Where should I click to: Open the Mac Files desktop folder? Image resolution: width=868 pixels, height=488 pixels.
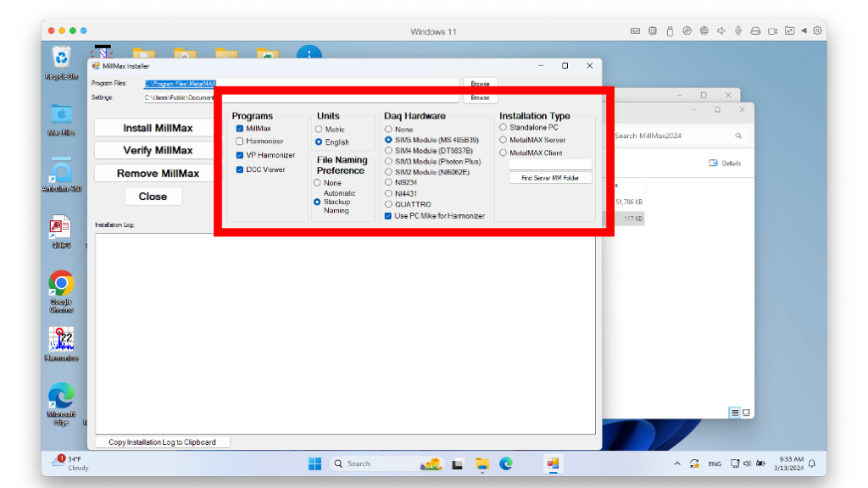61,120
